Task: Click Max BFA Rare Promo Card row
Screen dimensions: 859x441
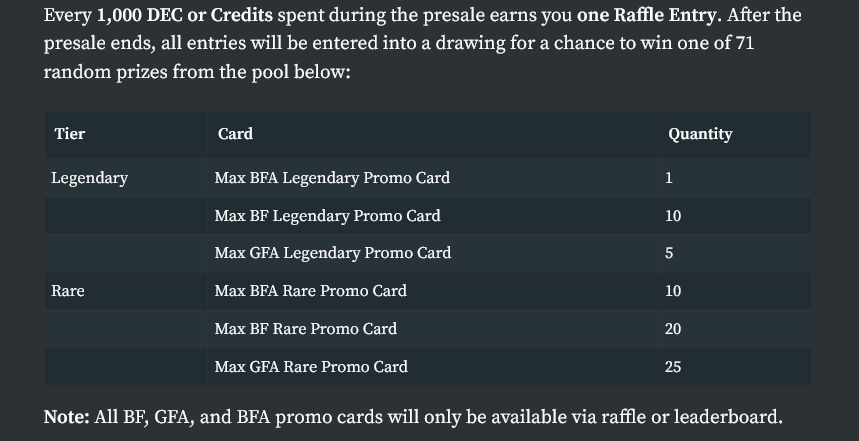Action: click(x=427, y=291)
